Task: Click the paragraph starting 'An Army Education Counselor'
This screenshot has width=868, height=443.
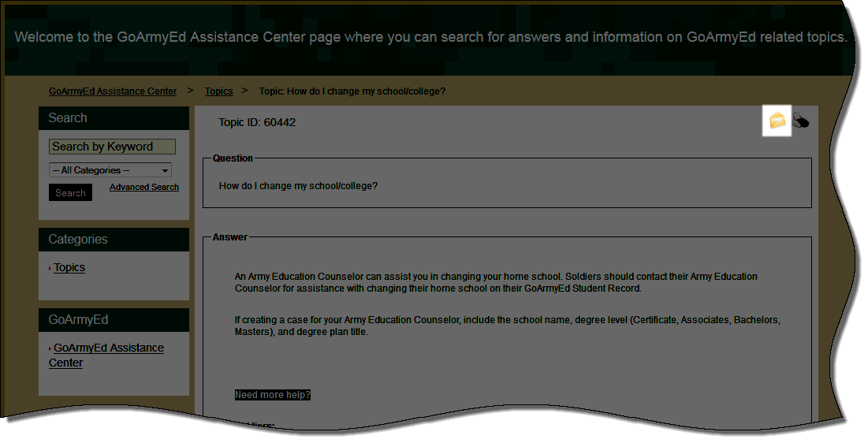Action: (496, 282)
